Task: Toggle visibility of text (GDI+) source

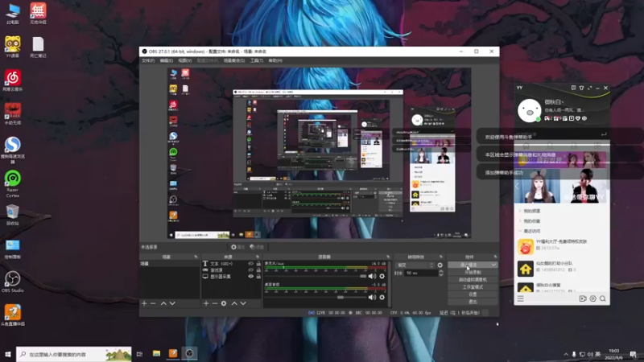Action: pos(250,264)
